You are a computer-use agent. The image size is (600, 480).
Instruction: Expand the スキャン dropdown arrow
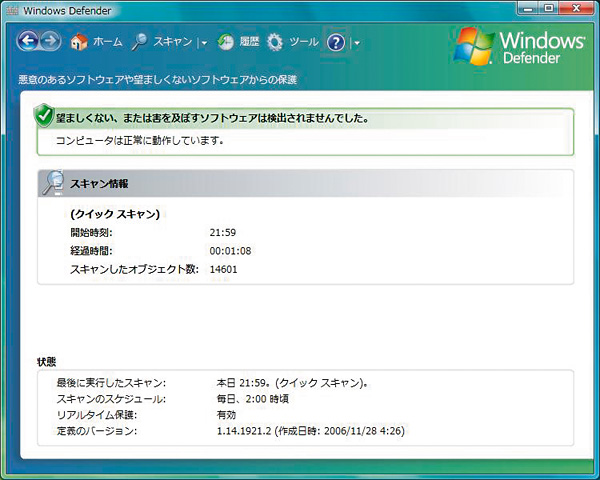[x=203, y=43]
